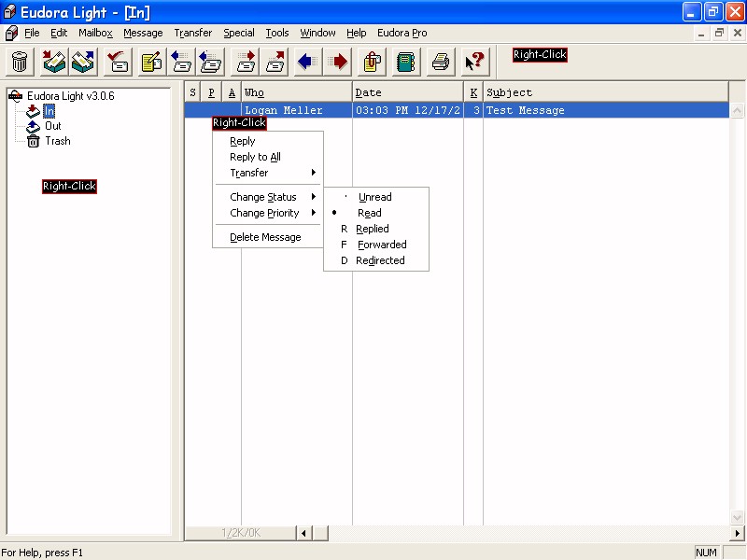Click the Eudora application icon in title bar
Screen dimensions: 747x560
point(9,11)
